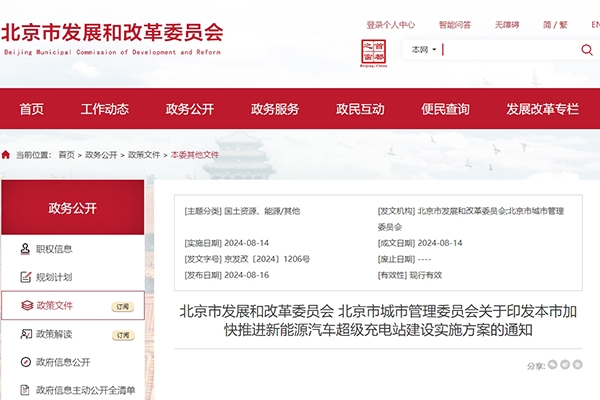Click 本委其他文件 breadcrumb link
600x400 pixels.
tap(193, 155)
